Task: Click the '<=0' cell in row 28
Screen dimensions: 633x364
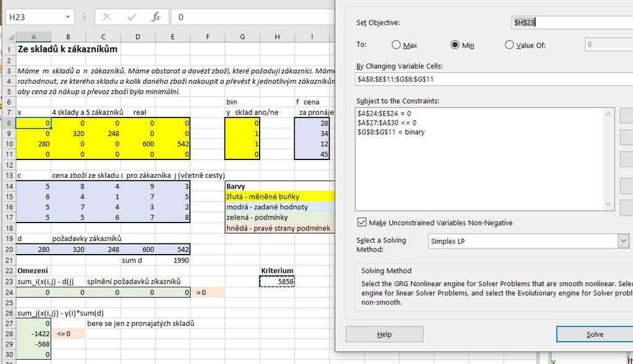Action: pos(68,334)
